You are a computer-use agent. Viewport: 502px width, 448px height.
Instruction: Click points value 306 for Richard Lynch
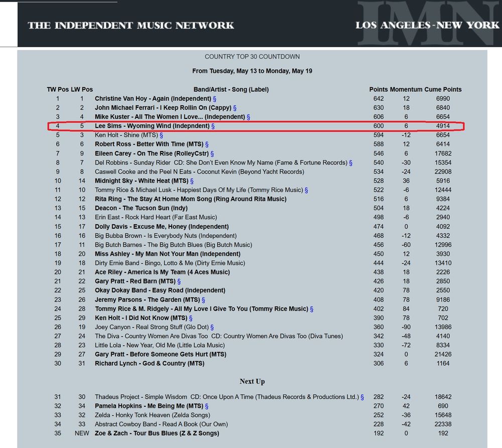[379, 364]
